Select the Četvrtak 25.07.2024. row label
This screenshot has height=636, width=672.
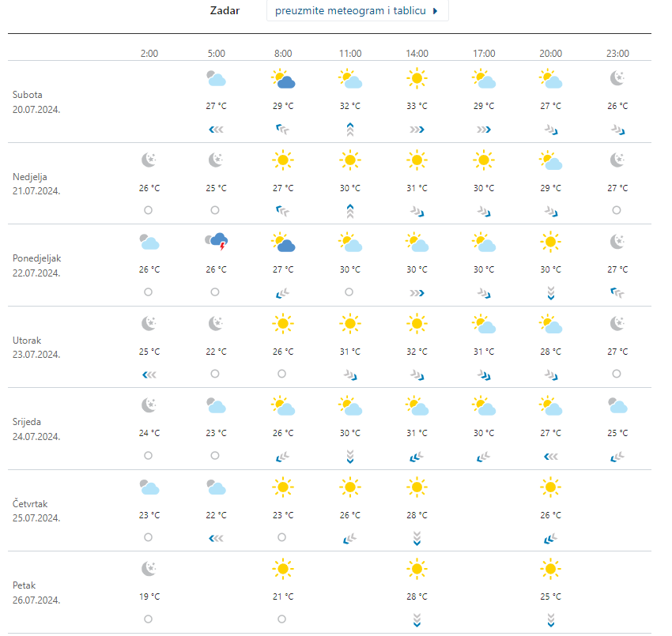point(36,510)
